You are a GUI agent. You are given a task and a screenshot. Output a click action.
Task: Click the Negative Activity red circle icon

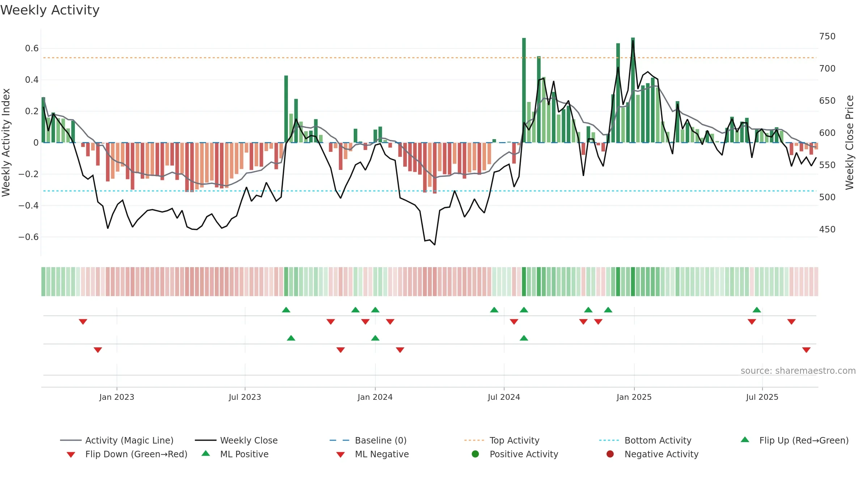tap(610, 454)
